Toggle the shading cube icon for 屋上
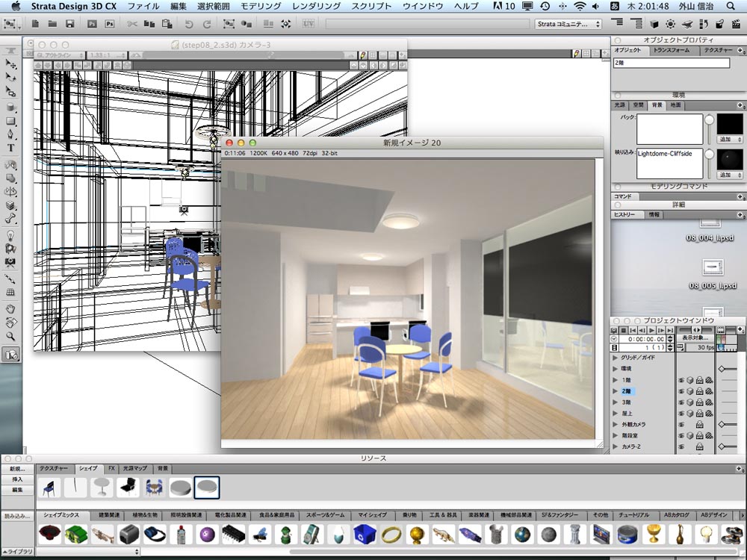This screenshot has height=560, width=747. [689, 414]
